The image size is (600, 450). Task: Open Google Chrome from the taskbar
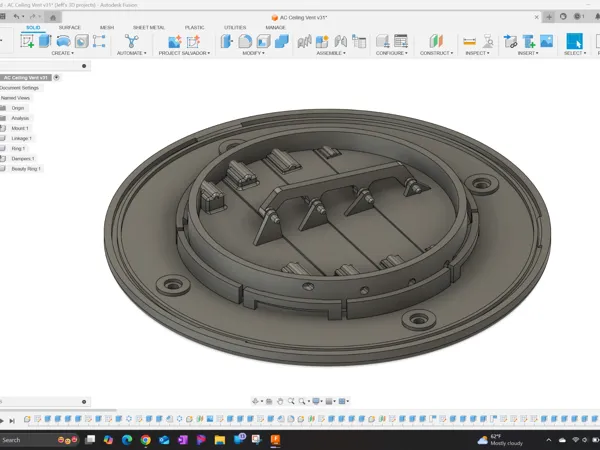coord(145,440)
